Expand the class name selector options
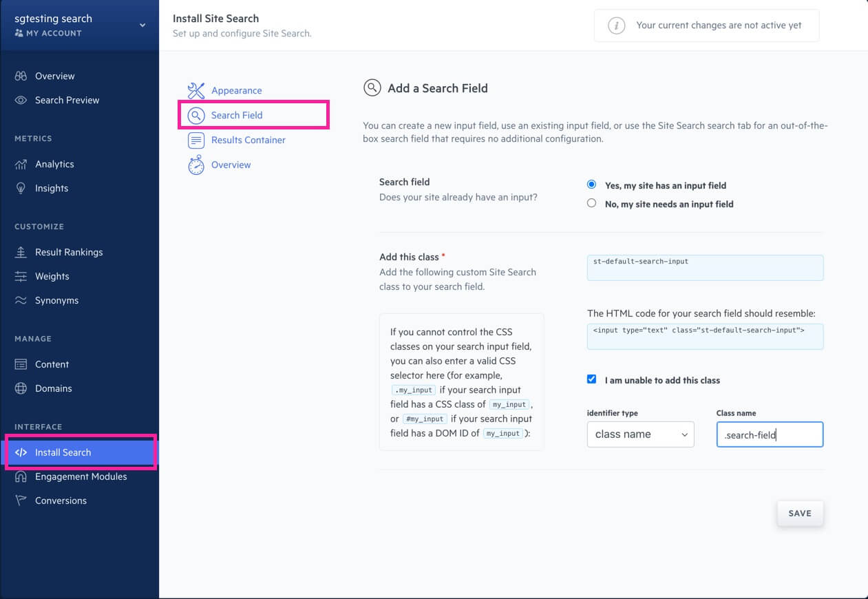The width and height of the screenshot is (868, 599). [684, 434]
